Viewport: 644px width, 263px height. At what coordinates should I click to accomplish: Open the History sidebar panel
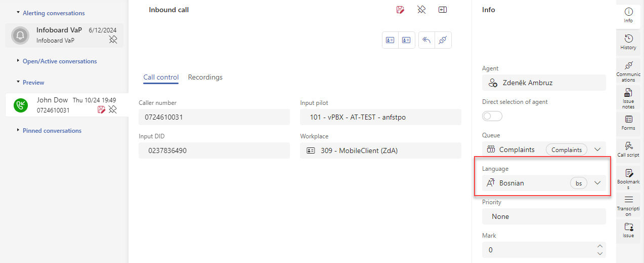point(628,42)
